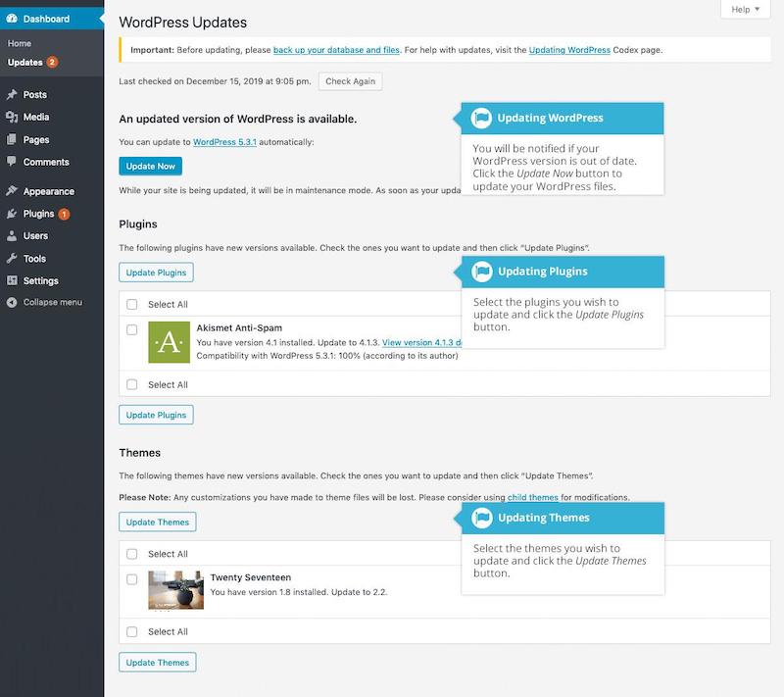Open the Updating WordPress Codex link

(x=569, y=50)
